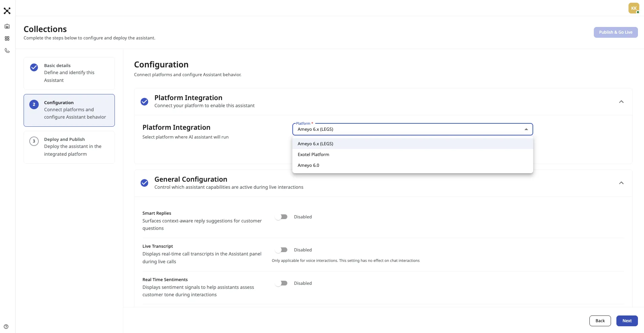Select Ameyo 6.0 option
Screen dimensions: 644x333
tap(413, 165)
